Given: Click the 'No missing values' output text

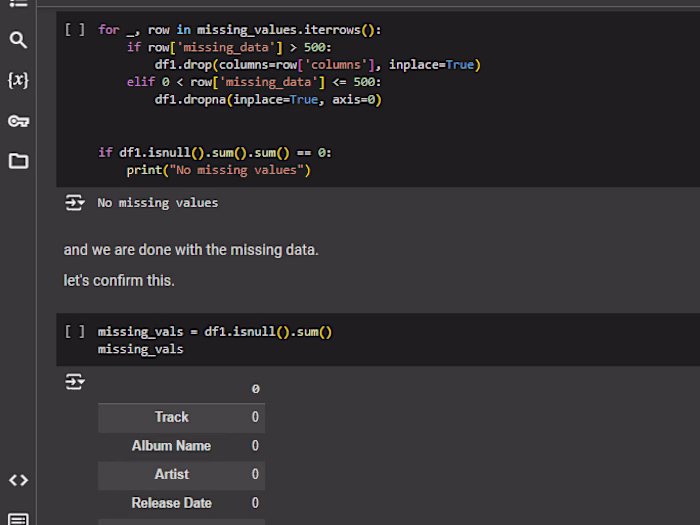Looking at the screenshot, I should click(157, 203).
